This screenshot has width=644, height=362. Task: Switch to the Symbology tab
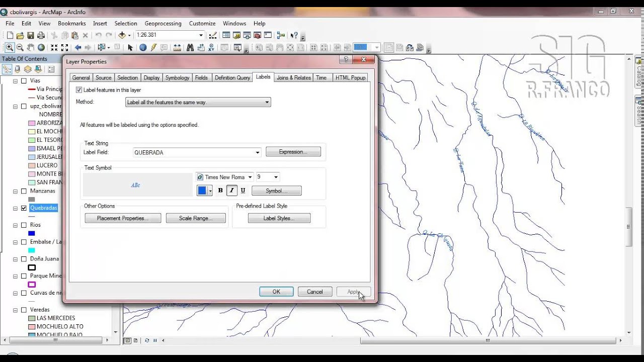[x=178, y=77]
